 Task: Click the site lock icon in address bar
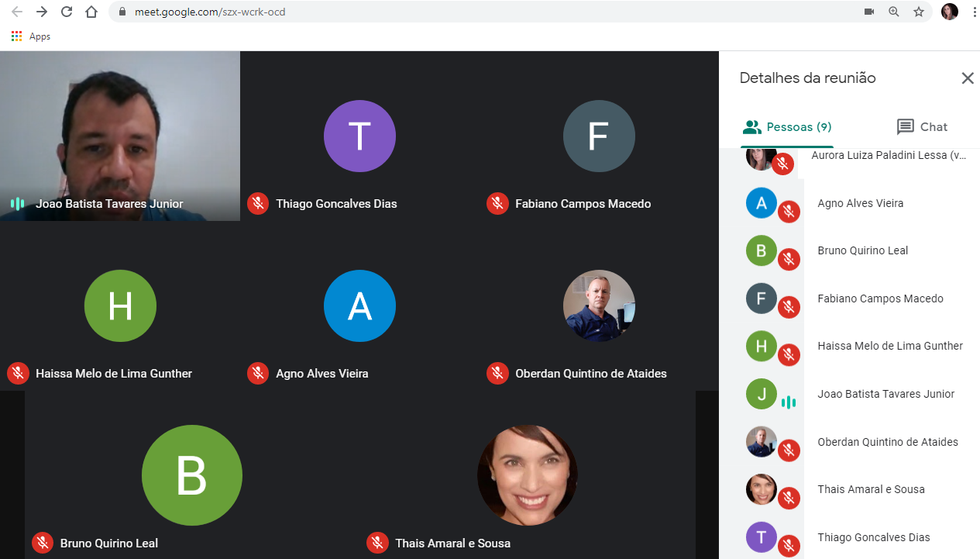coord(122,12)
